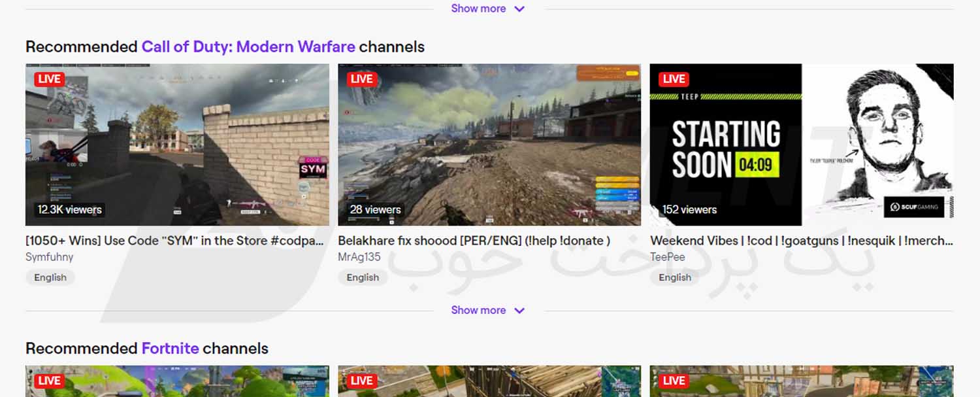Visit the TeePee channel name
The height and width of the screenshot is (397, 980).
coord(668,257)
